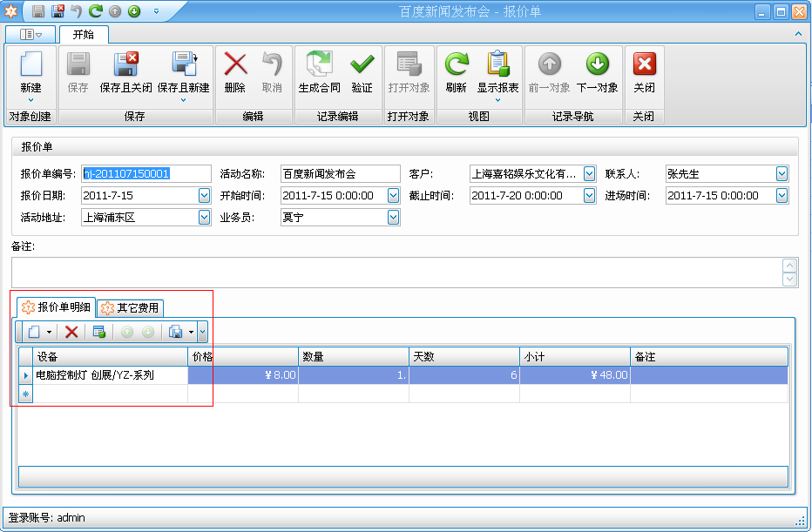The image size is (812, 532).
Task: Open grid toolbar overflow options chevron
Action: 202,333
